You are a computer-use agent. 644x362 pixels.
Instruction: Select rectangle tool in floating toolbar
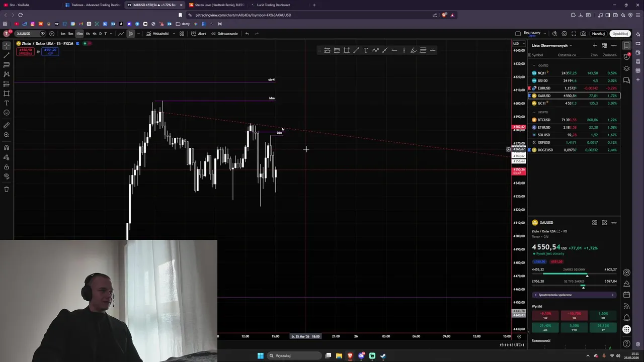[347, 50]
